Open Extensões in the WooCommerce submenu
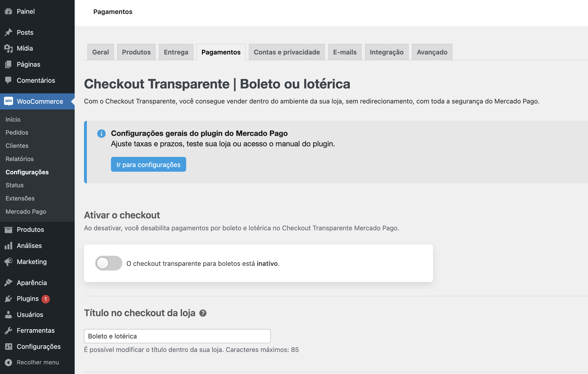Screen dimensions: 588x374 tap(20, 198)
